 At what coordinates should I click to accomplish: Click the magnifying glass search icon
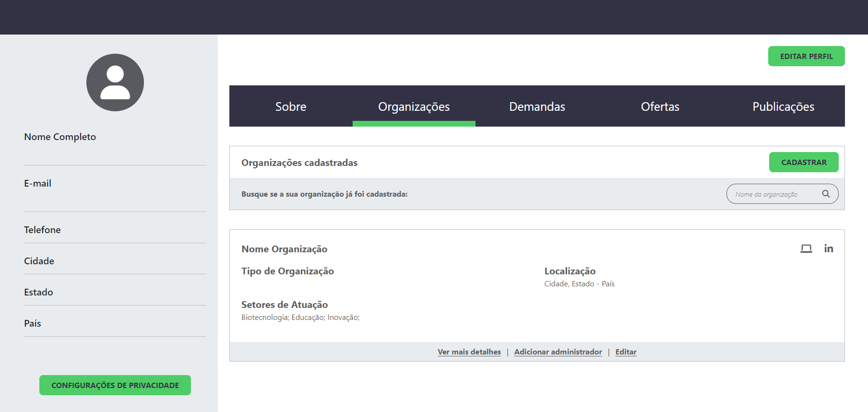826,194
